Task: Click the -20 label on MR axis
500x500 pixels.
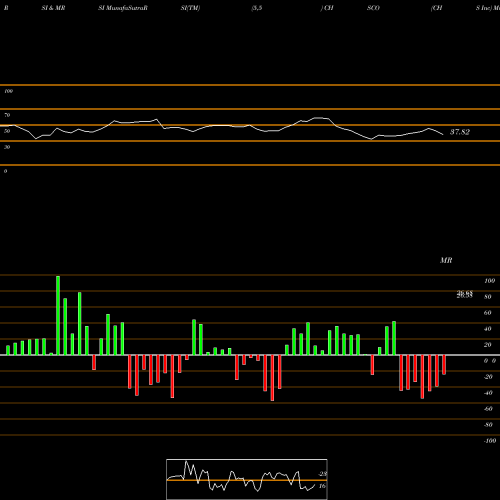Action: pyautogui.click(x=488, y=377)
